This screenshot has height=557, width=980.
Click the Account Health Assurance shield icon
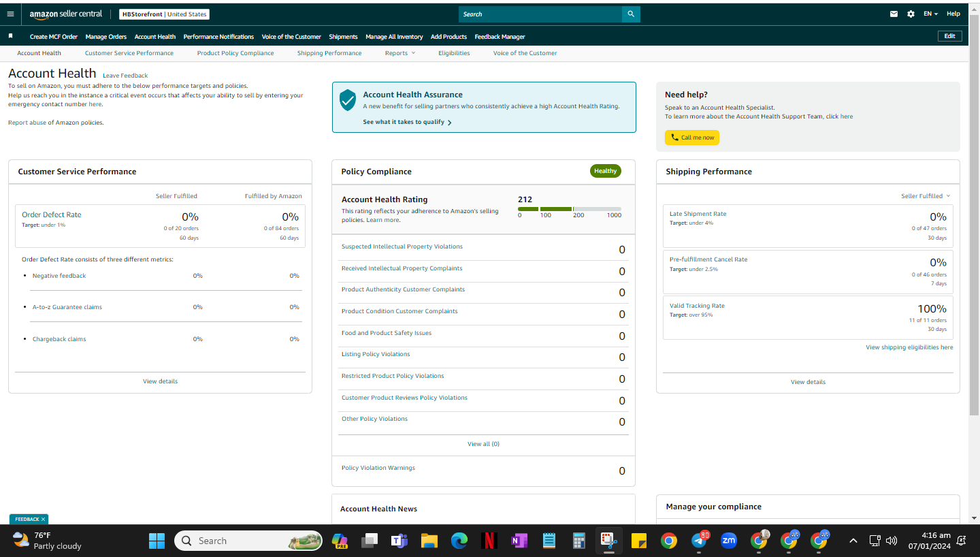click(x=348, y=99)
